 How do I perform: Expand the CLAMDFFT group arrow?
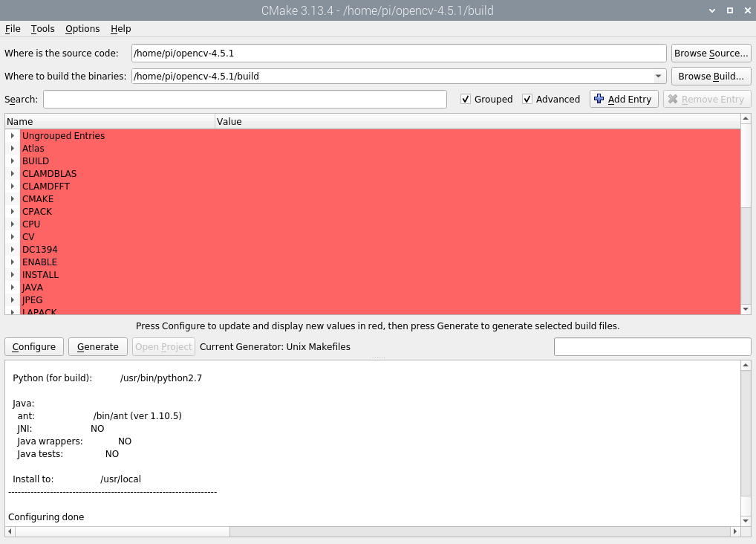point(13,187)
